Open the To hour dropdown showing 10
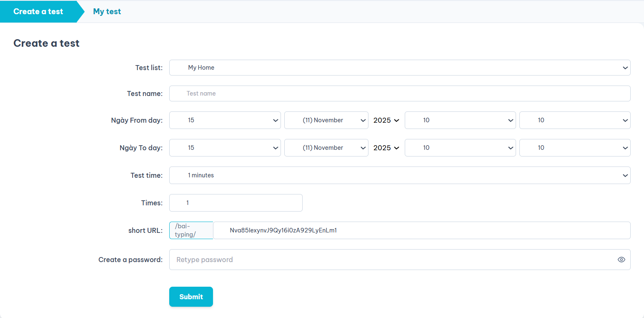644x318 pixels. 460,147
